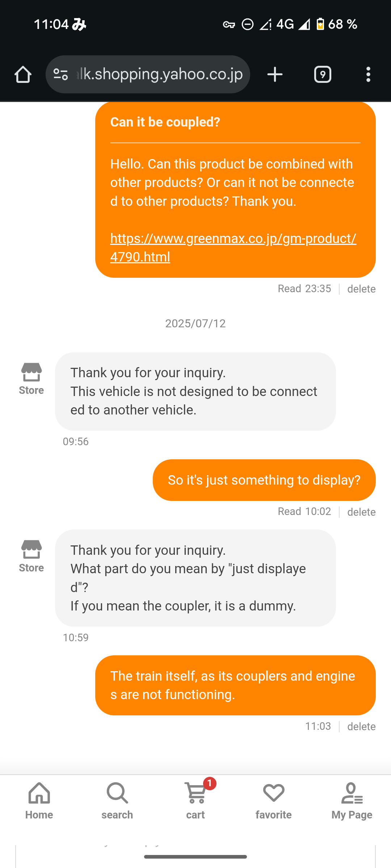Delete the "Can it be coupled?" message

coord(361,289)
